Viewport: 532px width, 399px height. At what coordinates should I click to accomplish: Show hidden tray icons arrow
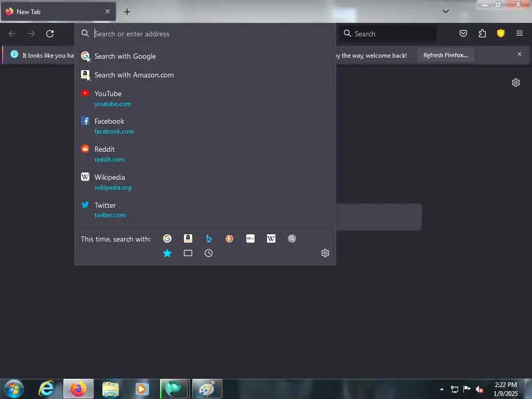click(442, 389)
